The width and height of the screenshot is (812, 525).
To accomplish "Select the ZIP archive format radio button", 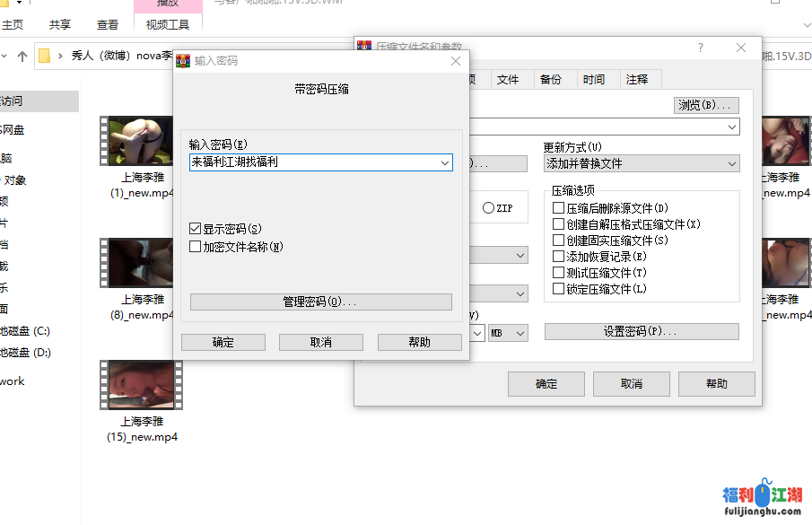I will click(x=489, y=208).
